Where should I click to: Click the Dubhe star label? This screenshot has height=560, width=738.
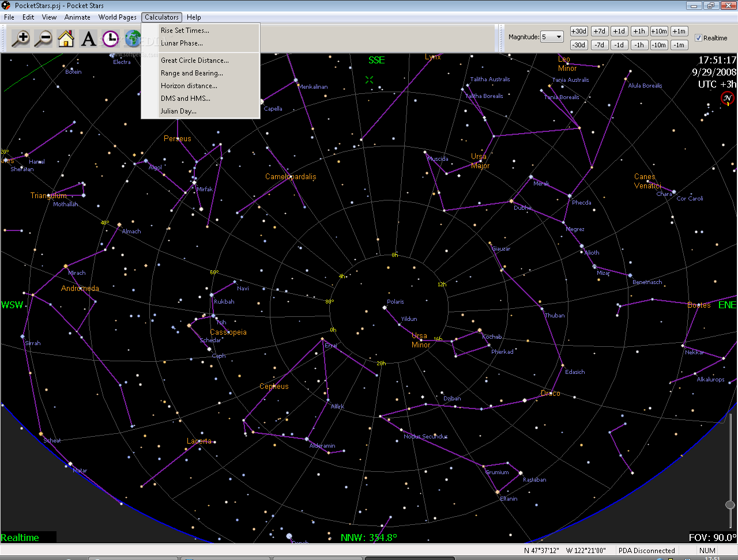[522, 207]
